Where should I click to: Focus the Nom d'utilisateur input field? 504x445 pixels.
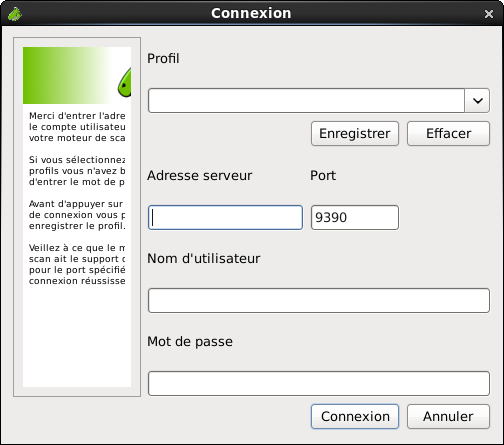319,300
